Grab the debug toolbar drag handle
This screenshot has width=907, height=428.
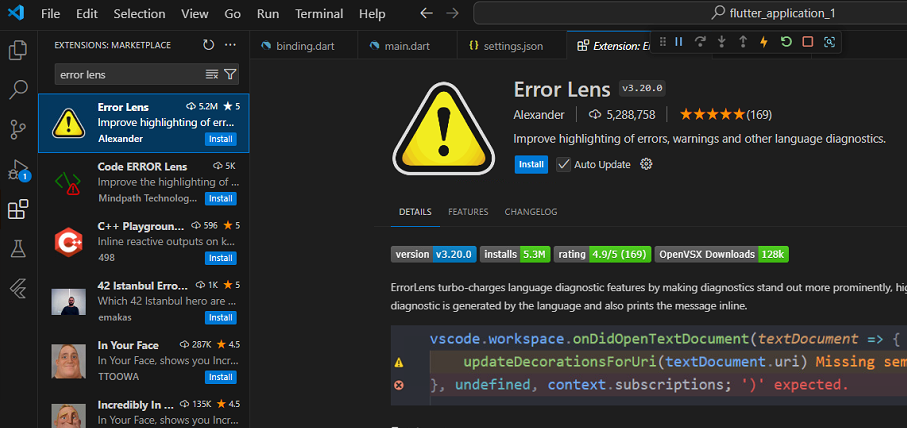pos(663,42)
